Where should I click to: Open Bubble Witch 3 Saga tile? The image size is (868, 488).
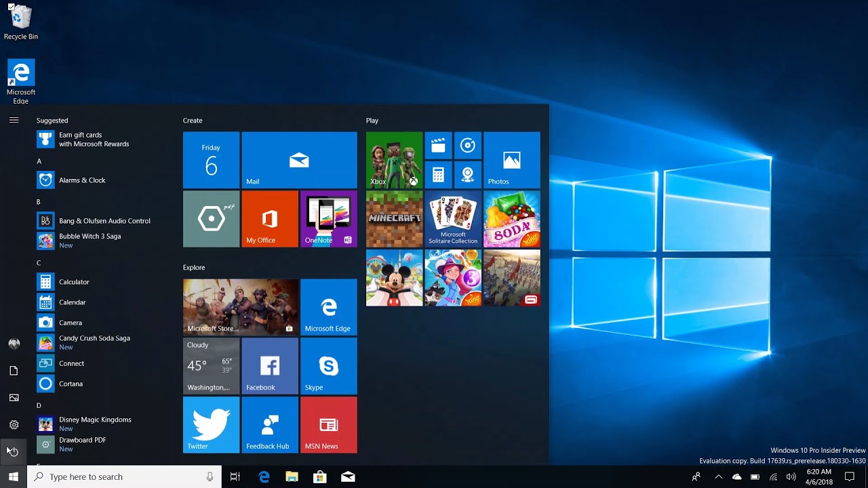[x=453, y=278]
